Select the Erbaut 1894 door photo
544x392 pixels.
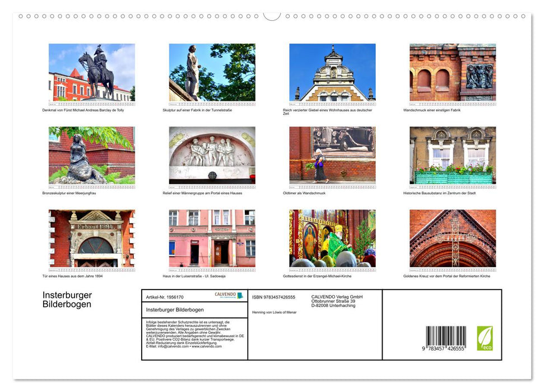pyautogui.click(x=91, y=238)
